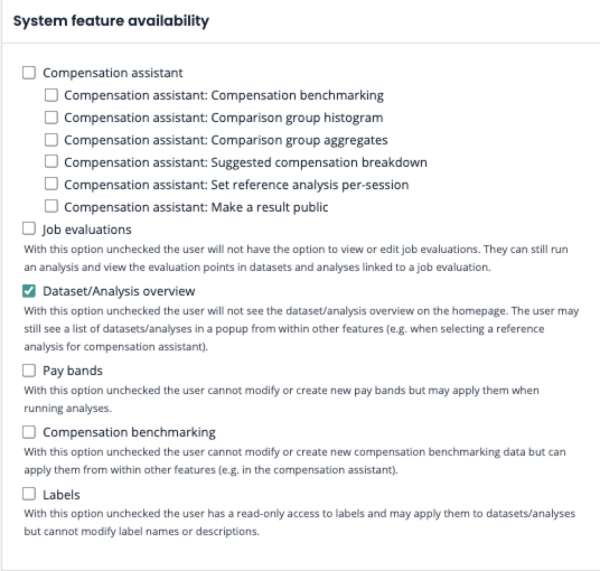Check the Labels checkbox
The height and width of the screenshot is (571, 600).
click(x=29, y=494)
